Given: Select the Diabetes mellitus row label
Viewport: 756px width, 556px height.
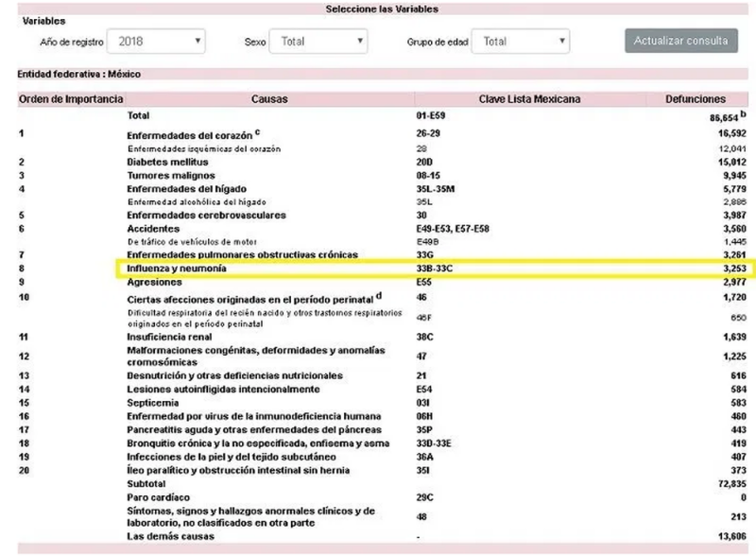Looking at the screenshot, I should pos(167,162).
